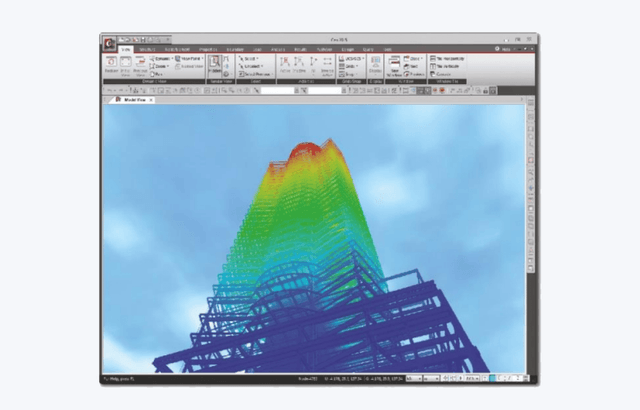Click the Previous View icon
This screenshot has height=410, width=640.
click(139, 64)
